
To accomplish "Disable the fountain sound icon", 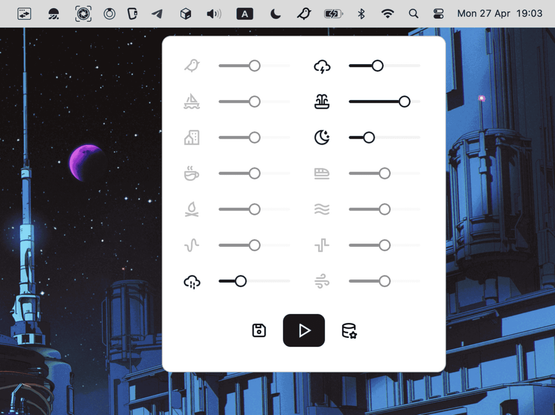I will (322, 102).
